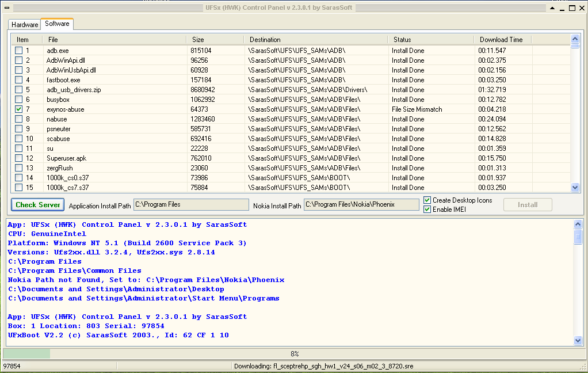588x373 pixels.
Task: Roll up window with the up-arrow title icon
Action: (x=552, y=8)
